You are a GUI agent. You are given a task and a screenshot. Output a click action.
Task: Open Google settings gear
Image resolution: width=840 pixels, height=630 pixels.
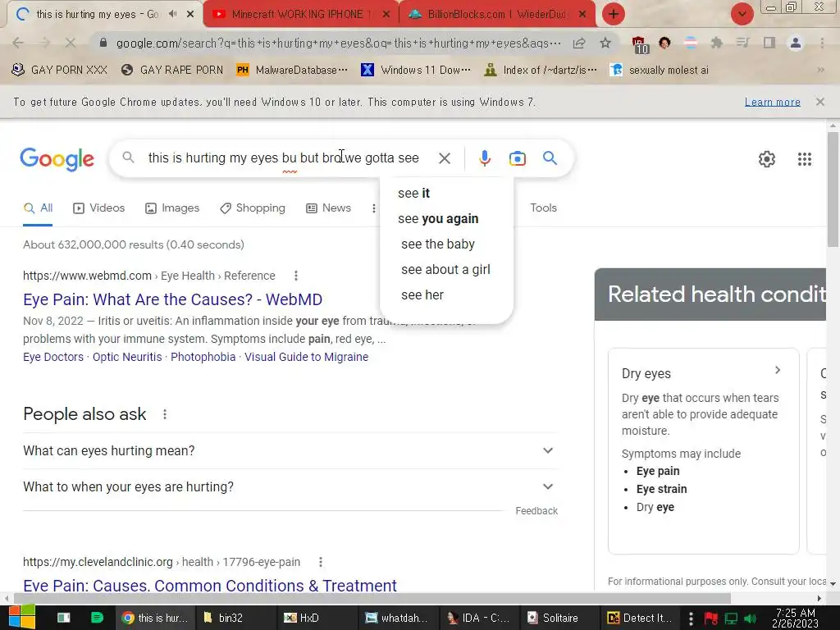pos(767,159)
